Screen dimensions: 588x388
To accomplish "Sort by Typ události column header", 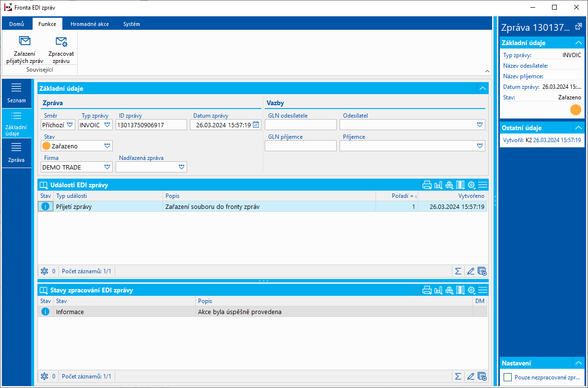I will [x=108, y=196].
